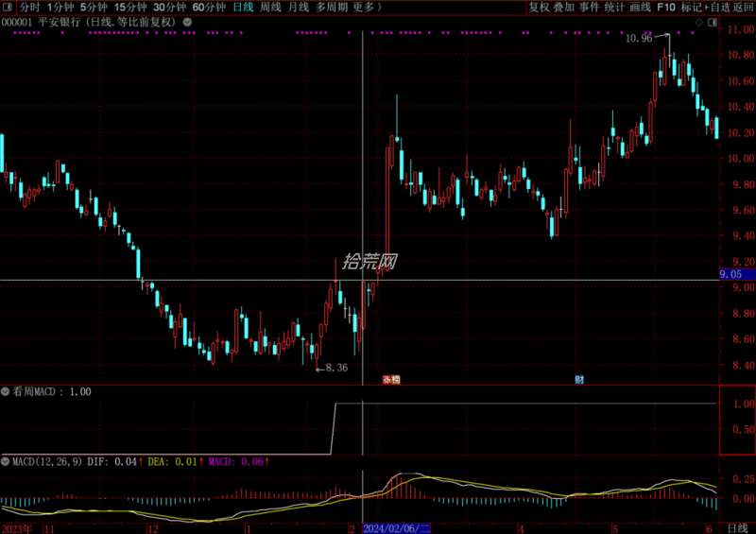Image resolution: width=756 pixels, height=534 pixels.
Task: Open the 叠加 overlay menu
Action: point(564,8)
